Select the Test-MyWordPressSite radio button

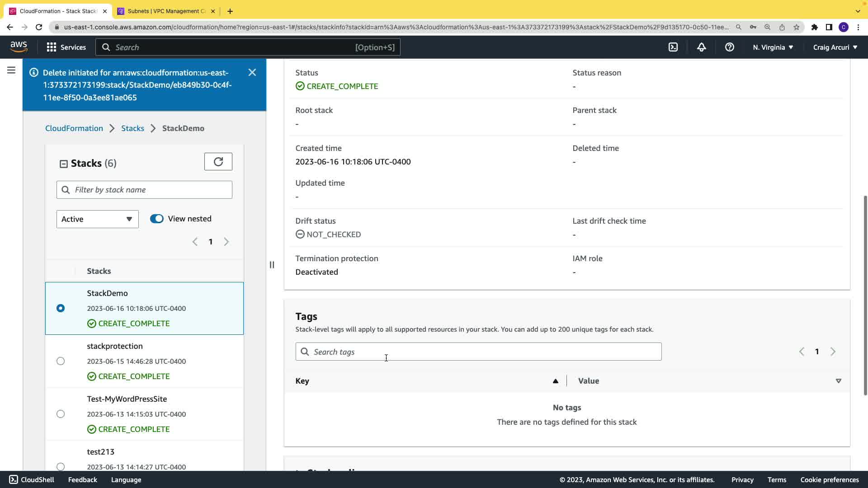point(61,414)
